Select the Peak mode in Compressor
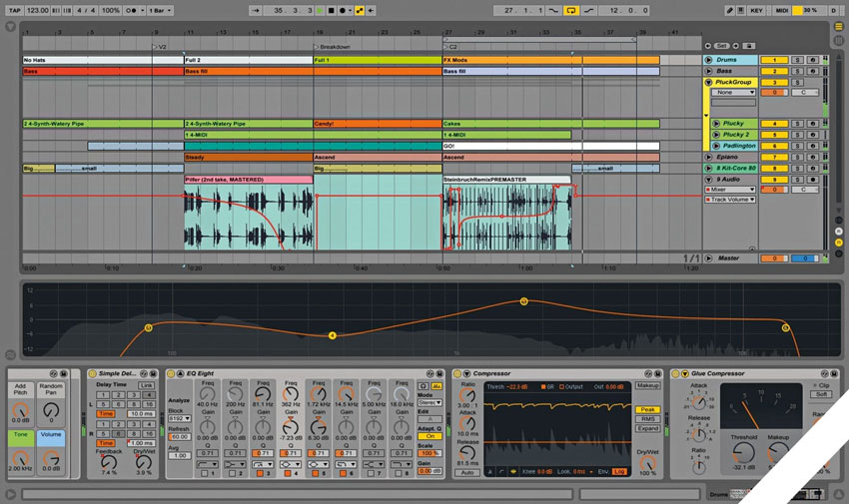 coord(647,409)
